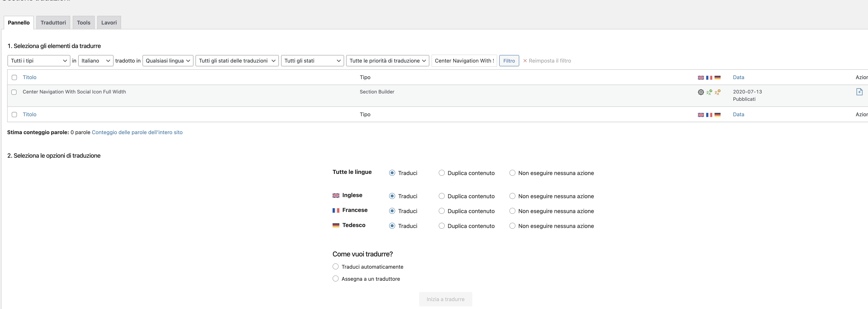
Task: Open the Lavori tab
Action: tap(109, 23)
